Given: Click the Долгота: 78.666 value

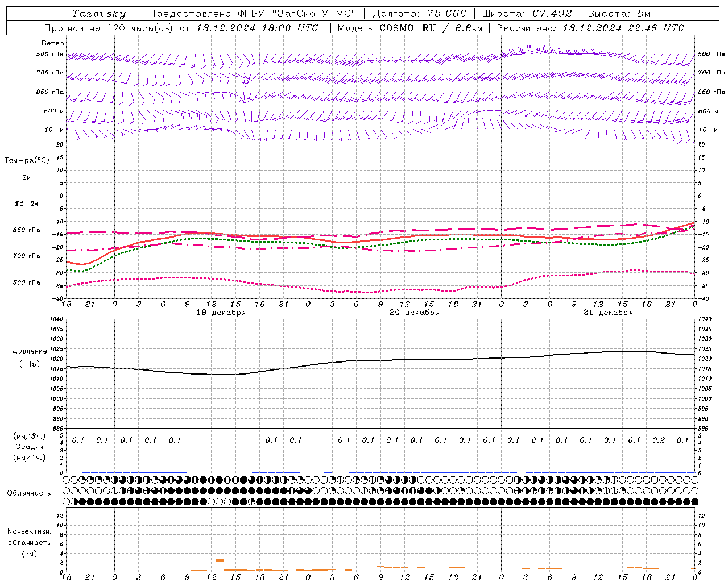Looking at the screenshot, I should 420,14.
